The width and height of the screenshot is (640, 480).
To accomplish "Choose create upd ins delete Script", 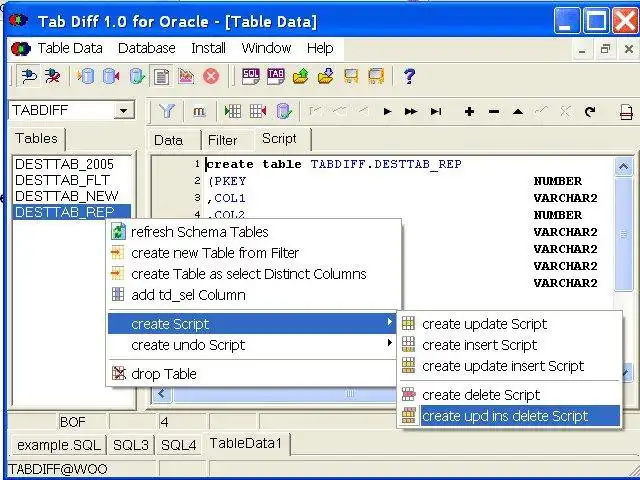I will [x=509, y=416].
